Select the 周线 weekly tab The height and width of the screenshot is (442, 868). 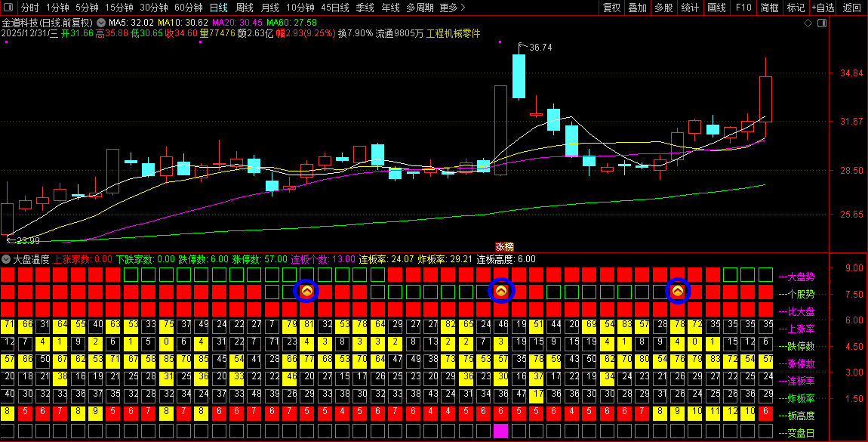pos(244,8)
